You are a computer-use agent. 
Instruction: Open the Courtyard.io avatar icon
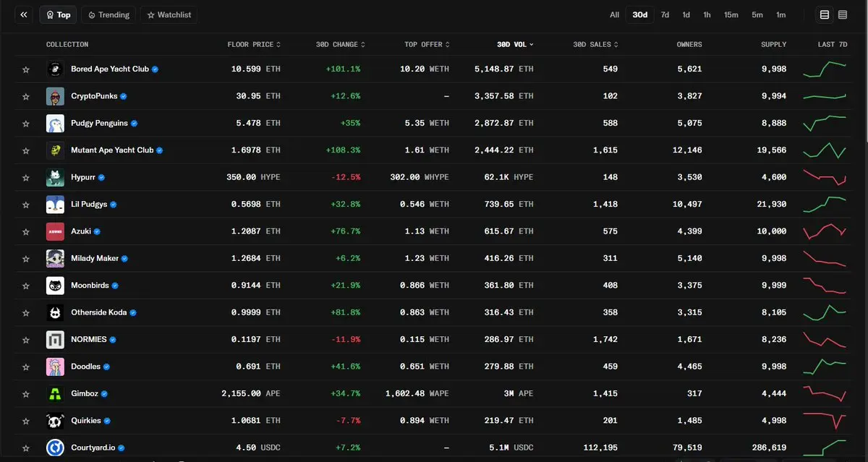[x=55, y=448]
